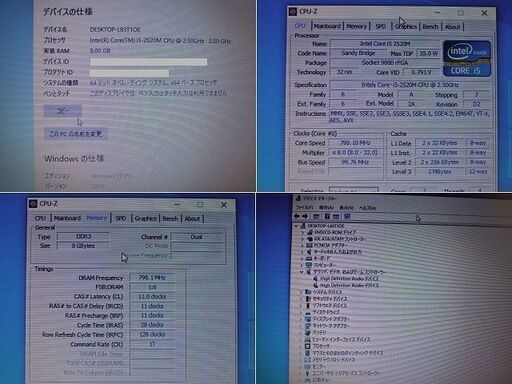Open the ヘルプ menu in Device Manager
Image resolution: width=512 pixels, height=384 pixels.
367,208
